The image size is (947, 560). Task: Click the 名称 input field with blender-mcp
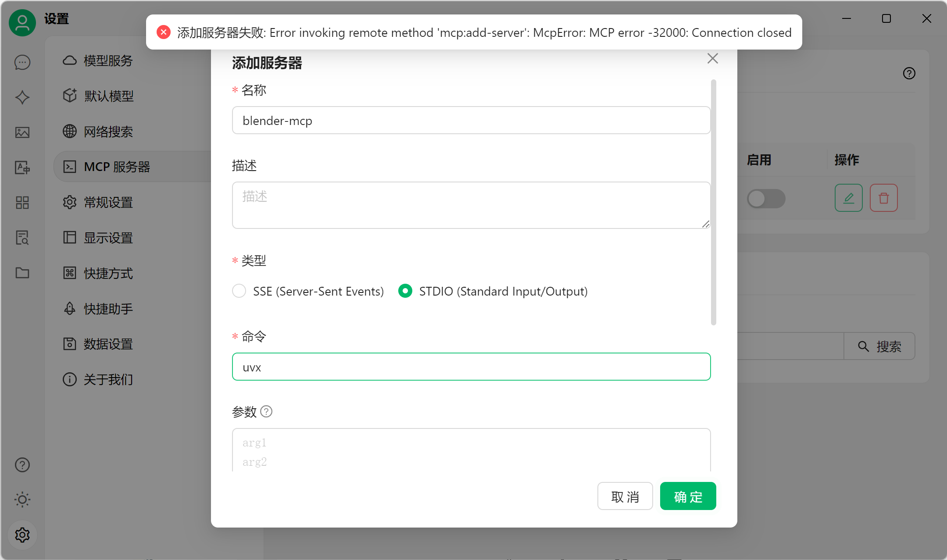[471, 121]
